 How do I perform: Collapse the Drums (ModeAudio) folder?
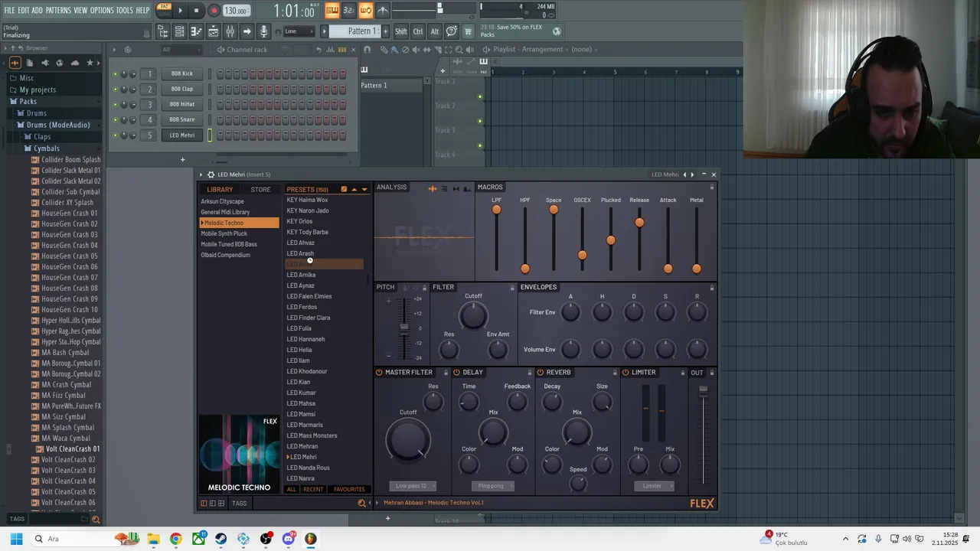[57, 125]
